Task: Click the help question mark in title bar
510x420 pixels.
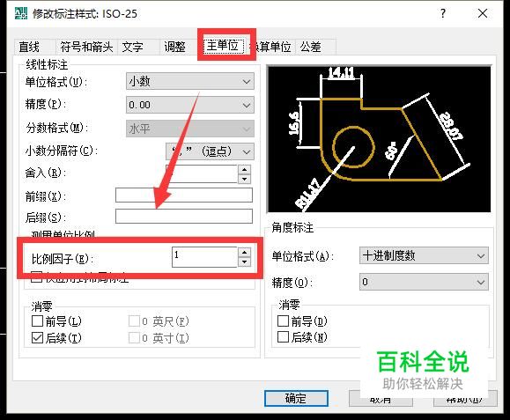Action: click(443, 13)
